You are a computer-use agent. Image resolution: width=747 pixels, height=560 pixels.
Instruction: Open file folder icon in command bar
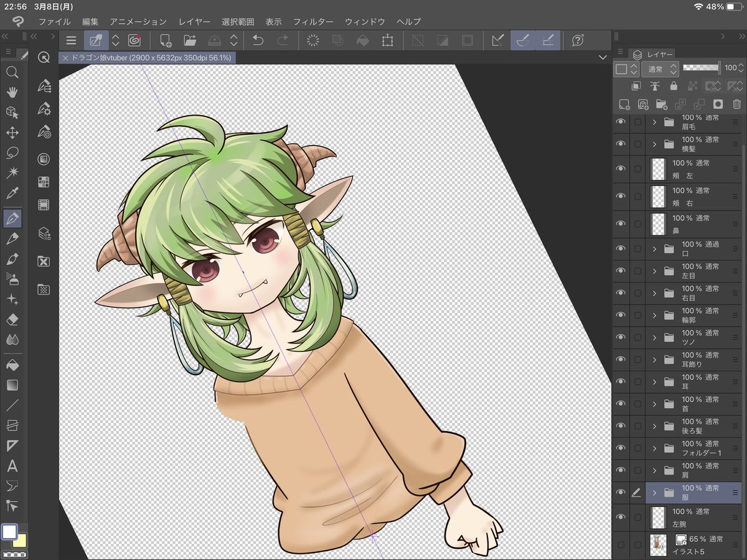point(190,40)
